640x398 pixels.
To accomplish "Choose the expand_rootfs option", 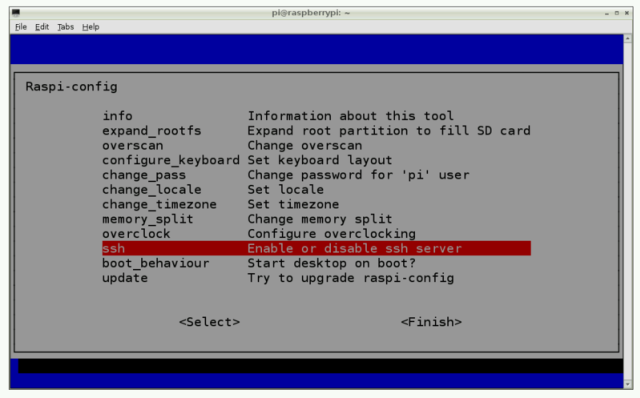I will pyautogui.click(x=316, y=131).
